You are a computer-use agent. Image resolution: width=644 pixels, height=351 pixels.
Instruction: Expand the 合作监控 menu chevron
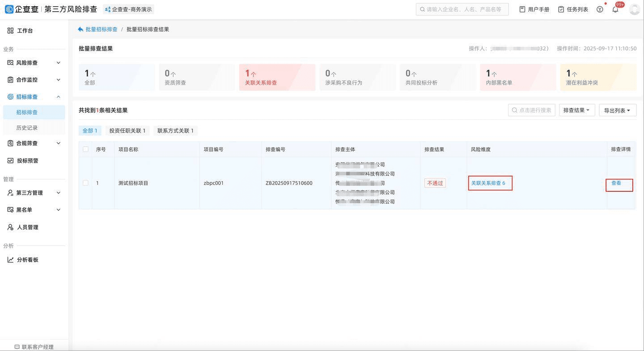coord(58,80)
